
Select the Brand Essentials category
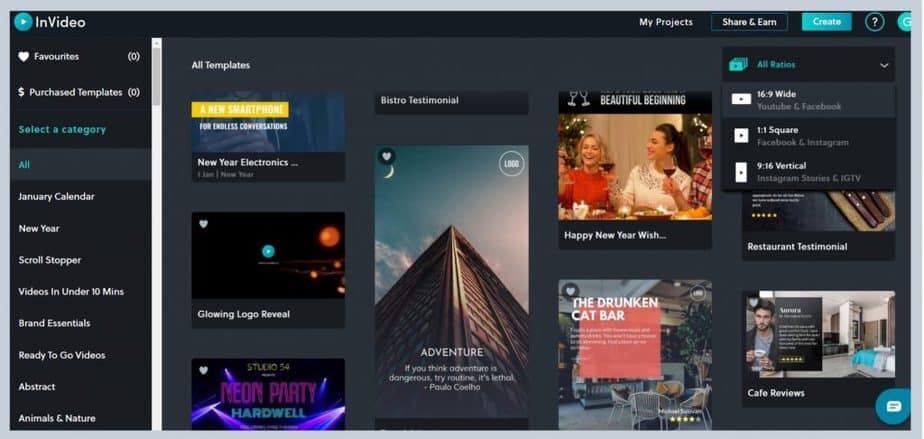tap(80, 323)
